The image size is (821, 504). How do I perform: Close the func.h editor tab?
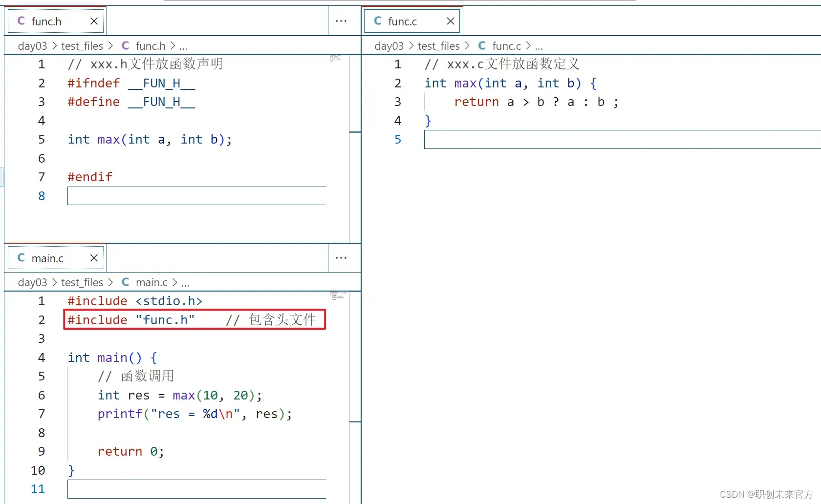point(94,21)
